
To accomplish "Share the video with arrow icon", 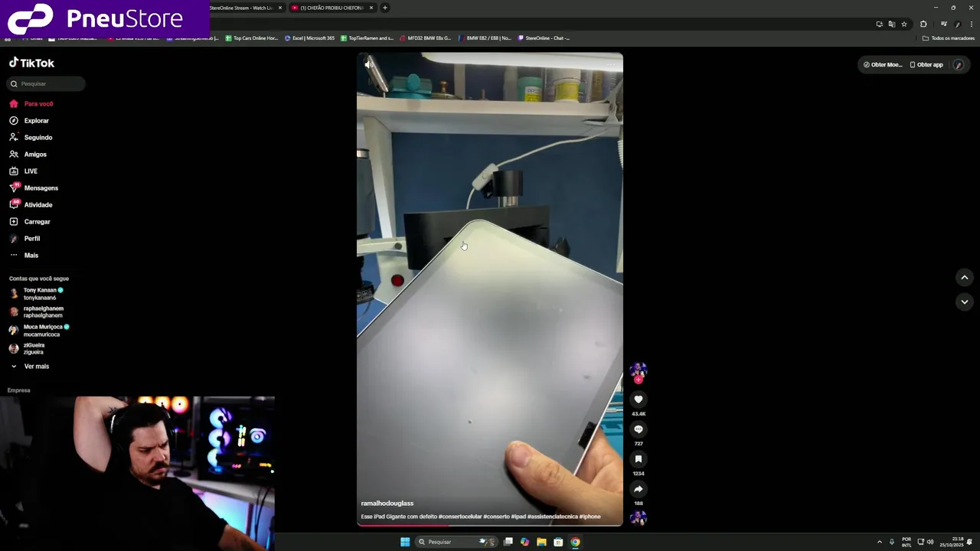I will [x=638, y=489].
